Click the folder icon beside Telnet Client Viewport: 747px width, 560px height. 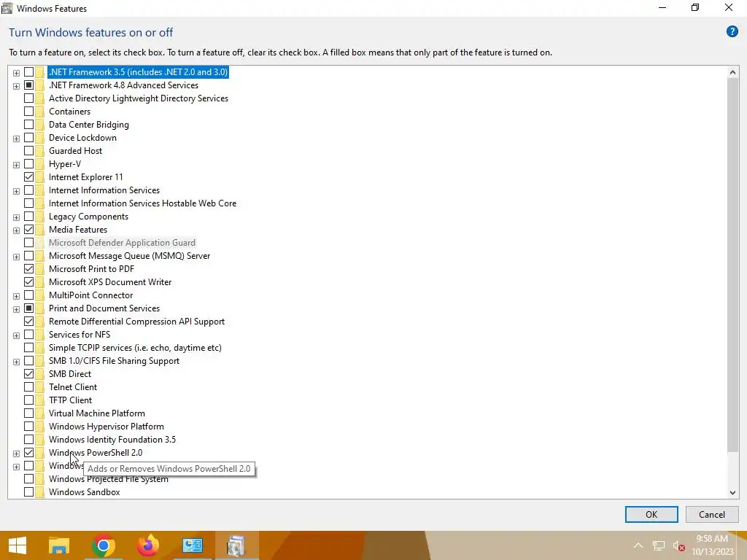coord(40,387)
